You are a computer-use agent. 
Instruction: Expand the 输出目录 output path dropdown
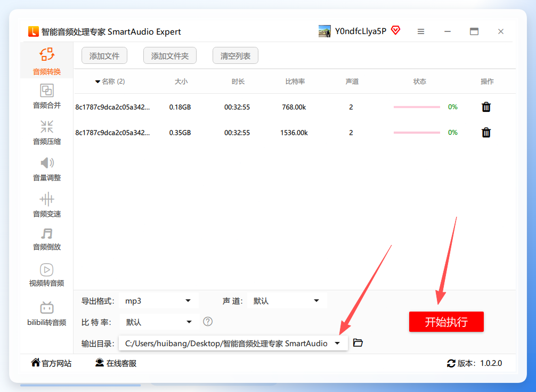tap(233, 343)
